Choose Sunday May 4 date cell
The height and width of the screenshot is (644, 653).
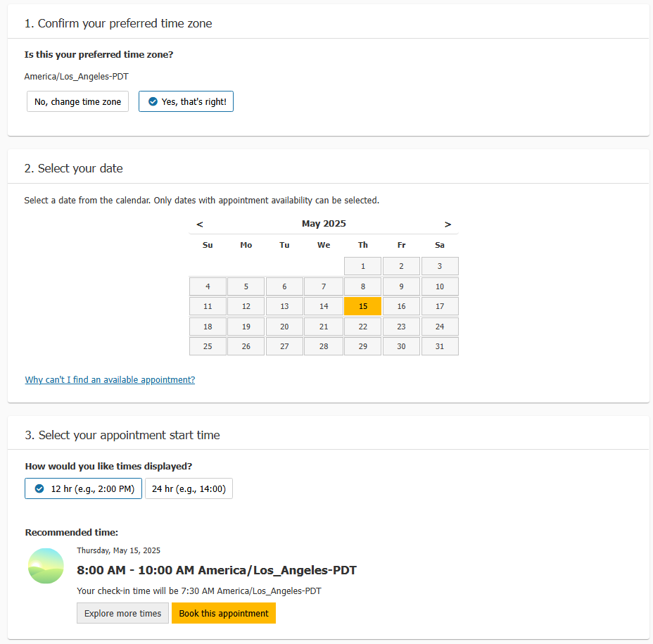208,286
